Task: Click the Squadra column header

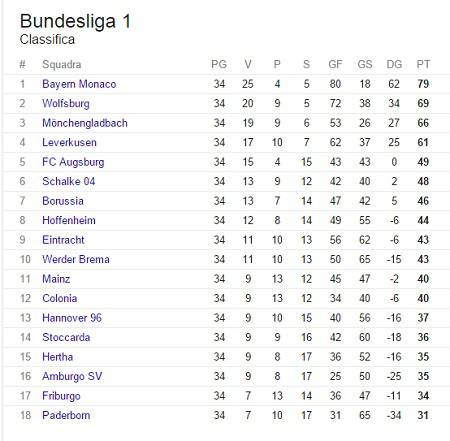Action: (62, 65)
